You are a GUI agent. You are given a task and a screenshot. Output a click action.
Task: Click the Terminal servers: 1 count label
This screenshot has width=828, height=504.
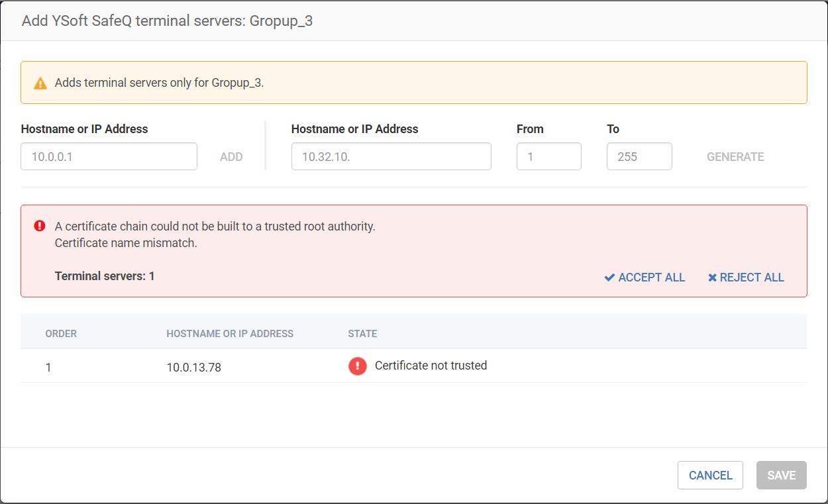click(105, 276)
